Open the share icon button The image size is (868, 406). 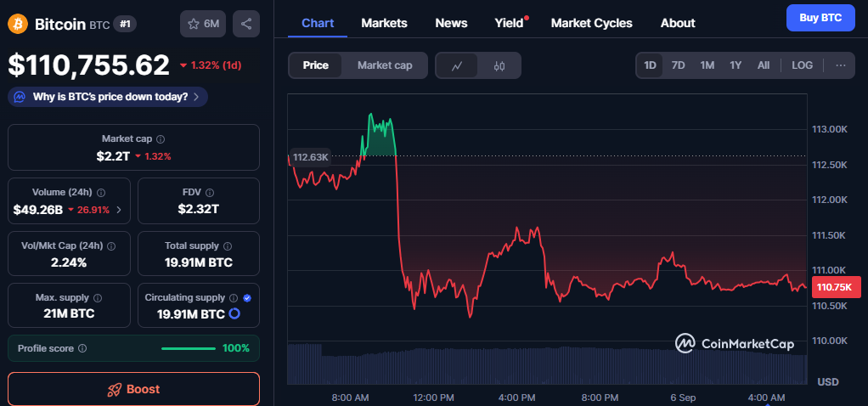(x=246, y=24)
